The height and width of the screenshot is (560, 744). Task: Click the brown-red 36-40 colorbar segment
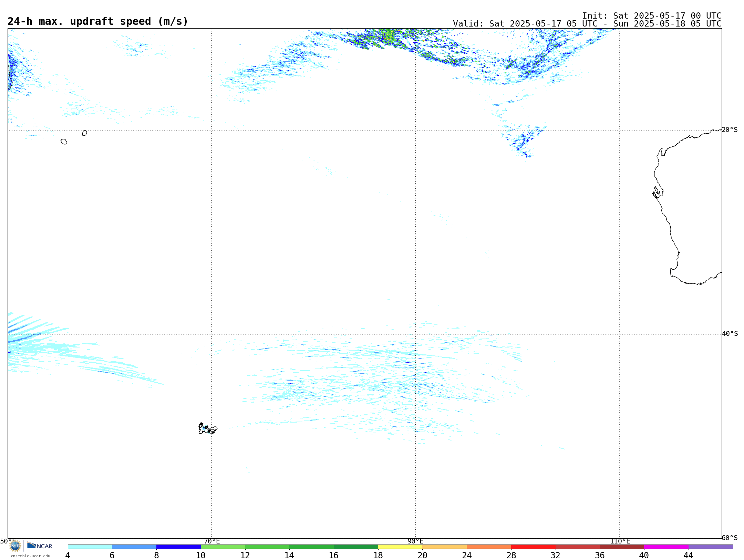click(x=622, y=547)
